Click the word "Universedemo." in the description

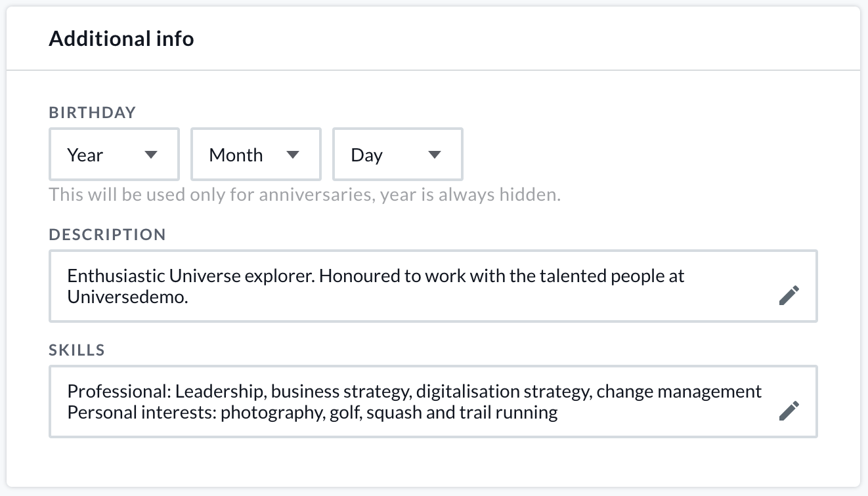(128, 297)
